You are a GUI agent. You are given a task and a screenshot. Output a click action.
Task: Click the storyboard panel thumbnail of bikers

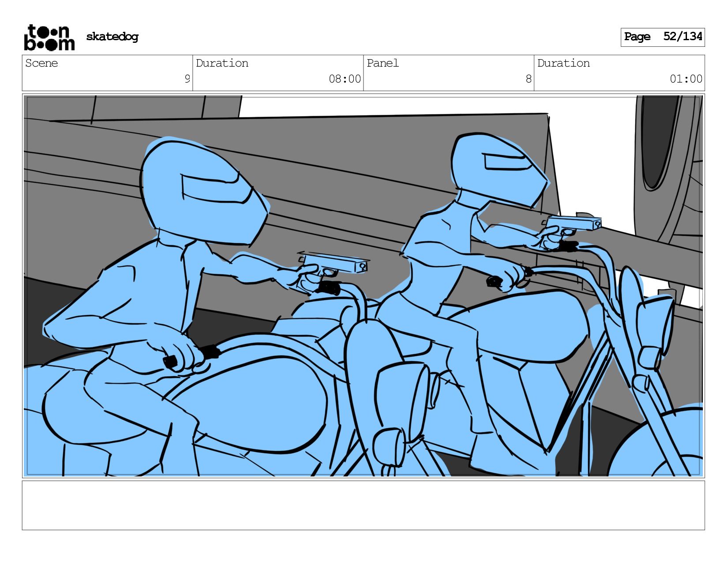coord(363,286)
